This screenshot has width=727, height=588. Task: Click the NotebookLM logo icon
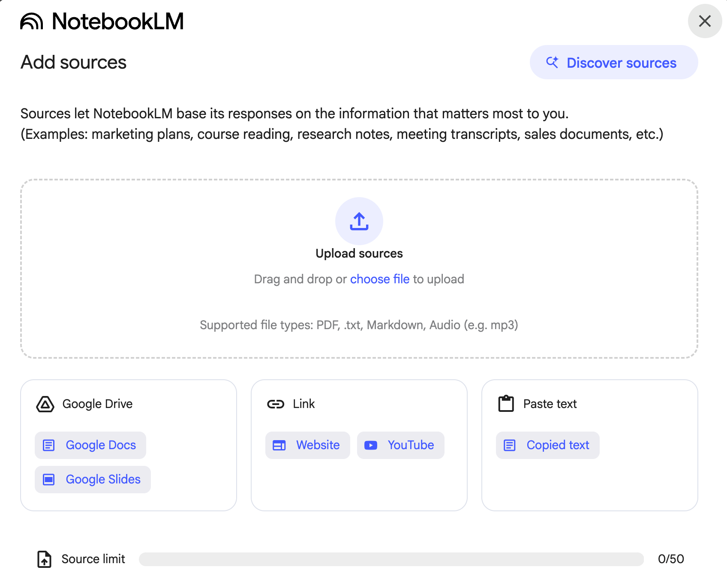pos(32,21)
